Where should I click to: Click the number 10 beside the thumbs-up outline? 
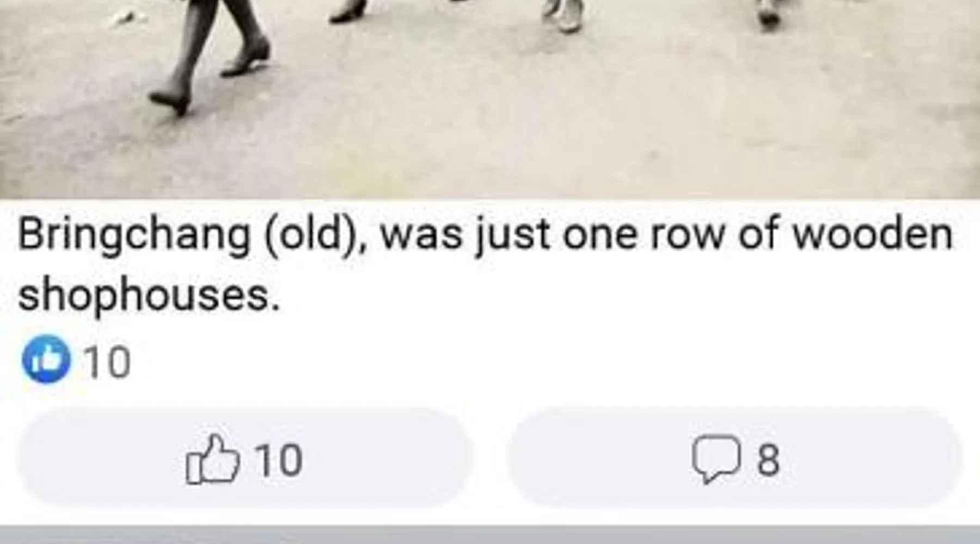278,460
